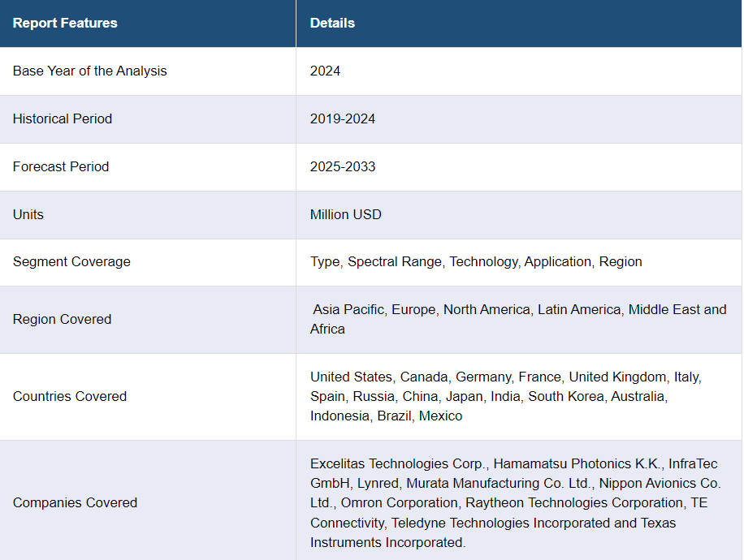Select the Forecast Period row label
This screenshot has height=560, width=744.
(61, 166)
